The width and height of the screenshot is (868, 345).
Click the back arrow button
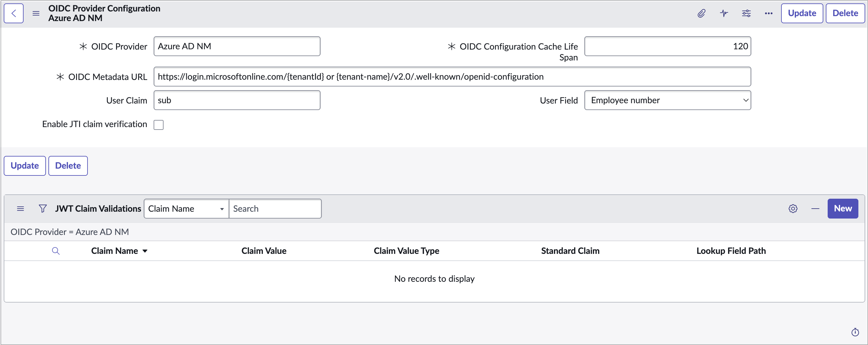click(x=13, y=13)
